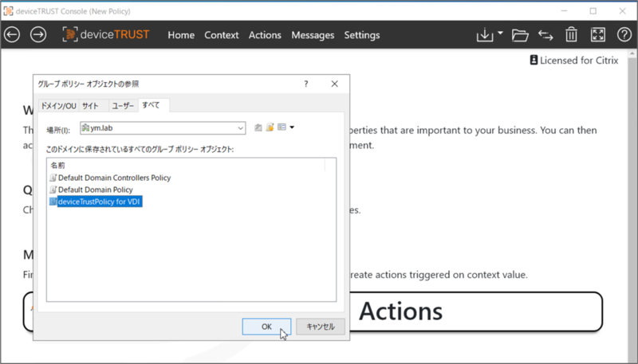The image size is (638, 364).
Task: Expand the 場所 ym.lab domain dropdown
Action: [x=241, y=128]
